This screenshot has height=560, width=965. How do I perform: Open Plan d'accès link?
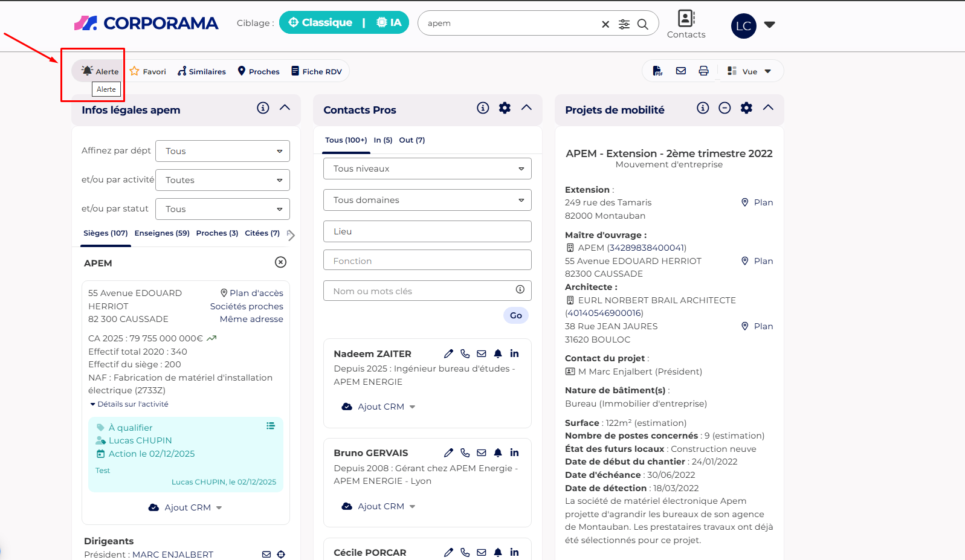252,293
